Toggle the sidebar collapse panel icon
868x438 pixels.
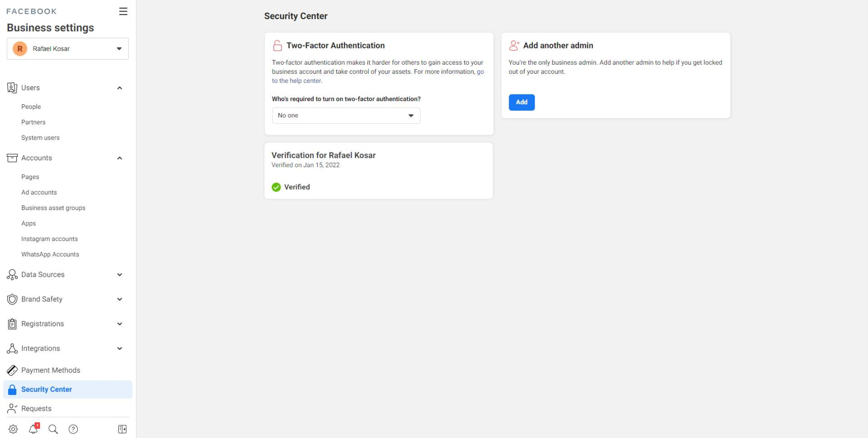coord(122,429)
